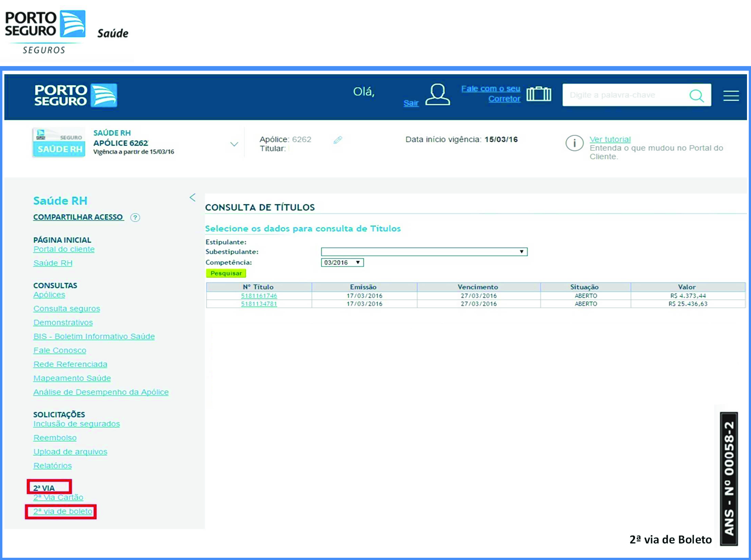The height and width of the screenshot is (560, 751).
Task: Open the hamburger menu icon
Action: click(x=731, y=96)
